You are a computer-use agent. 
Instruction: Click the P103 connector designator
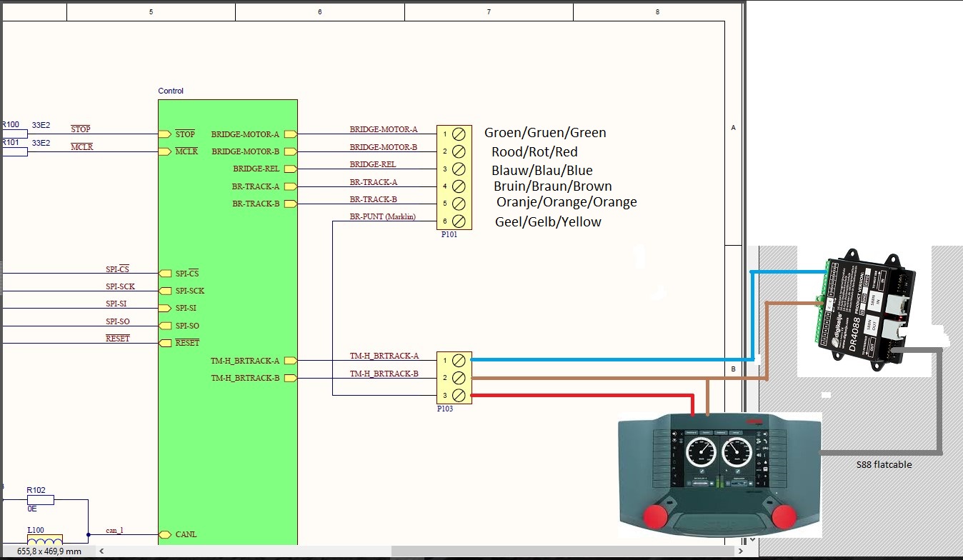445,409
